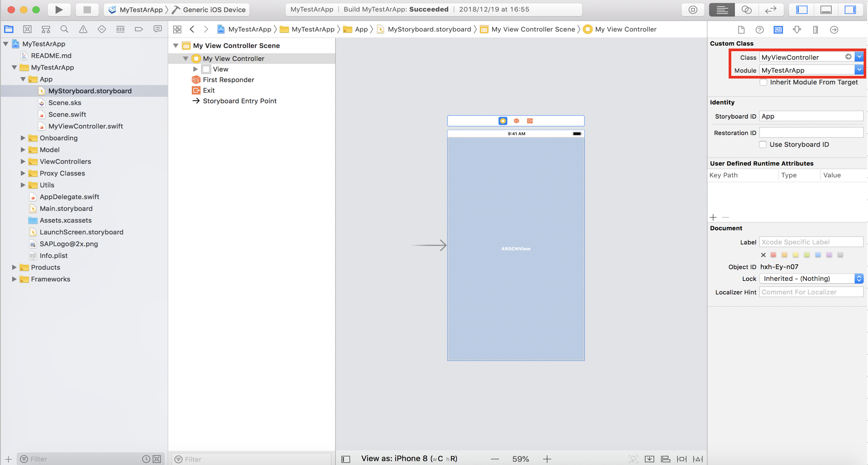Expand the View item in outline

(x=195, y=69)
